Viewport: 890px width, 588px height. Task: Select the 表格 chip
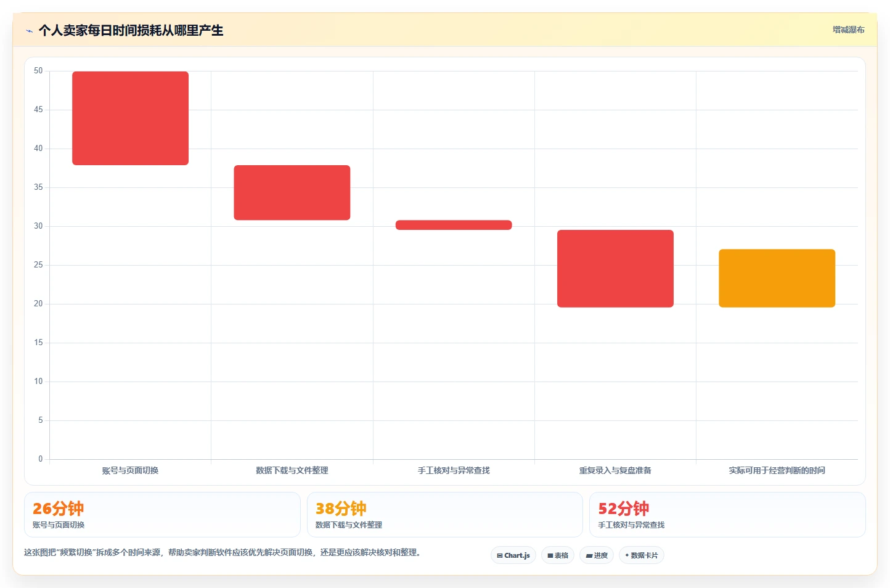tap(558, 555)
